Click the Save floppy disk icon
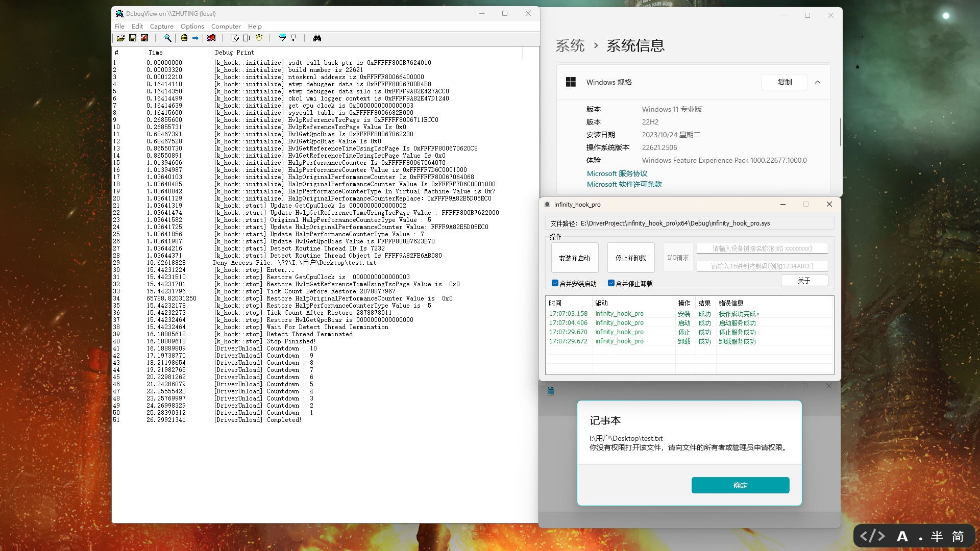980x551 pixels. pyautogui.click(x=133, y=38)
